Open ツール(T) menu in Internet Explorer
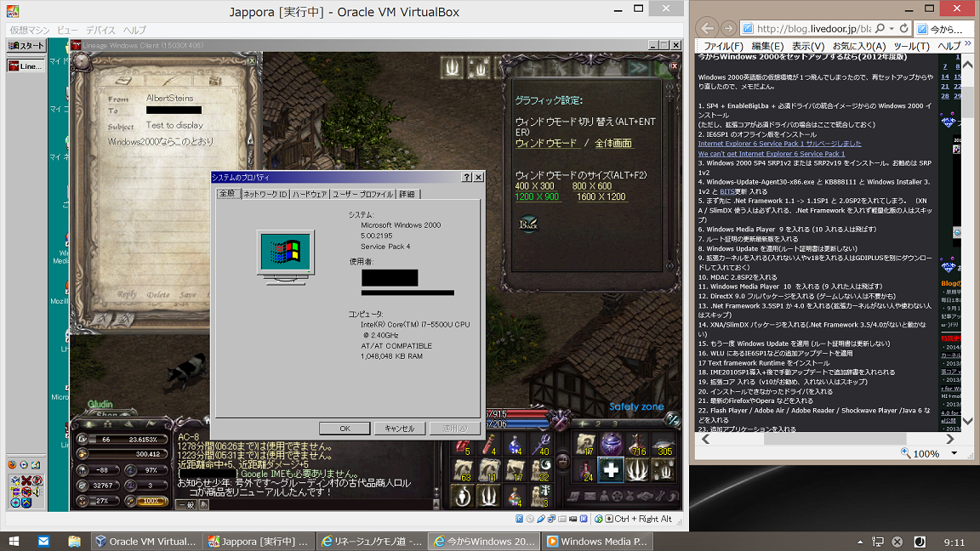This screenshot has width=980, height=551. click(x=911, y=46)
